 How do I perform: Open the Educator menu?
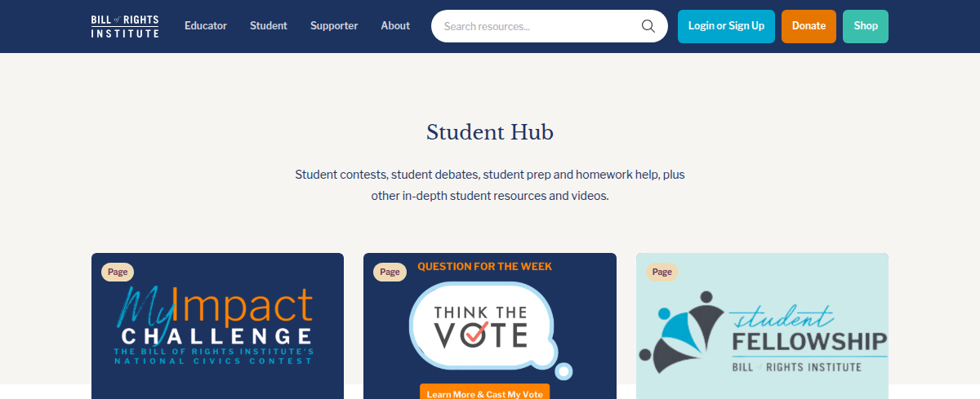coord(206,26)
